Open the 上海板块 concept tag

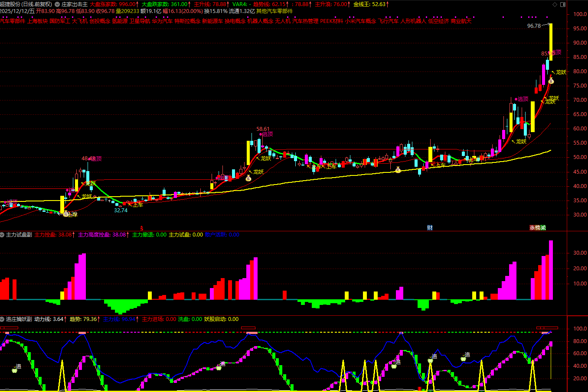[38, 21]
